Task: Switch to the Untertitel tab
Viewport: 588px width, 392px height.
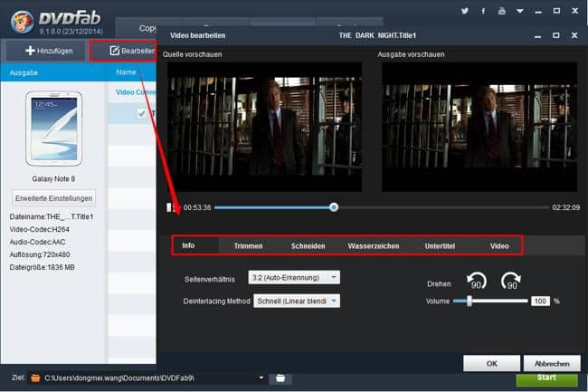Action: pyautogui.click(x=440, y=246)
